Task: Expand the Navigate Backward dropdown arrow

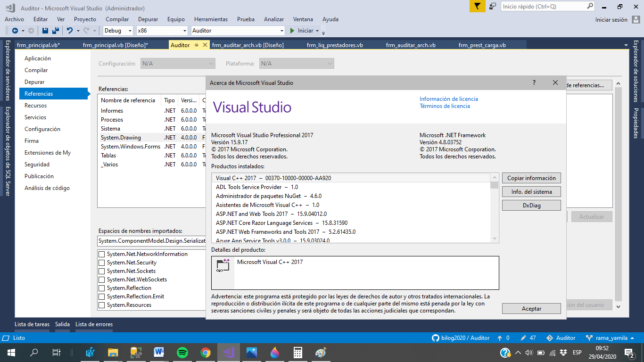Action: pos(23,31)
